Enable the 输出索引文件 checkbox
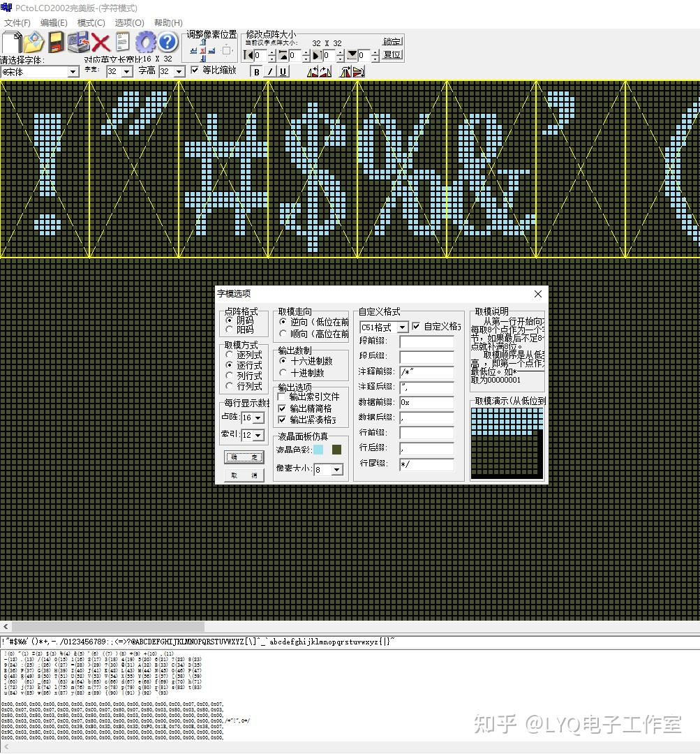700x754 pixels. pos(283,397)
